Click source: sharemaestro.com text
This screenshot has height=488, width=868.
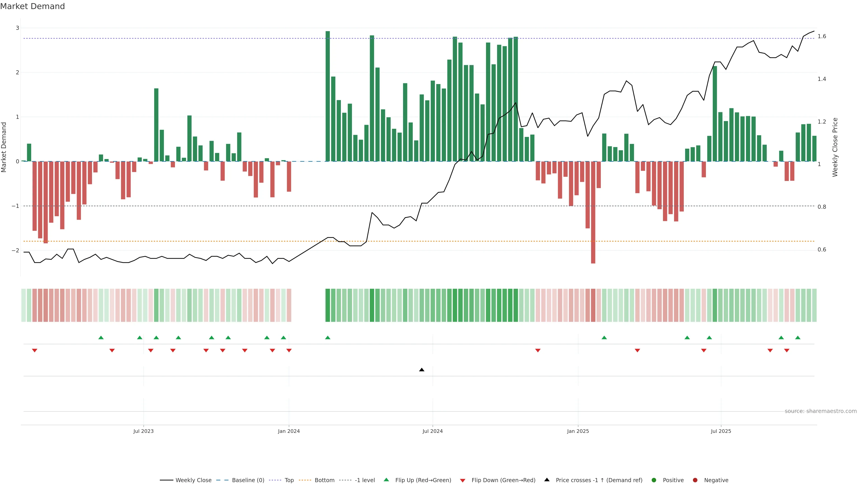(821, 411)
